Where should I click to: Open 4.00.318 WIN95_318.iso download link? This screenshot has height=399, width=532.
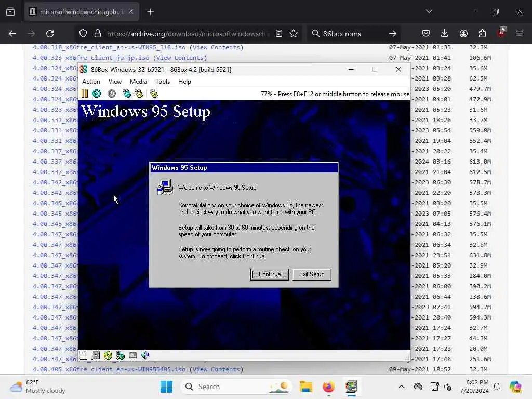pyautogui.click(x=109, y=47)
